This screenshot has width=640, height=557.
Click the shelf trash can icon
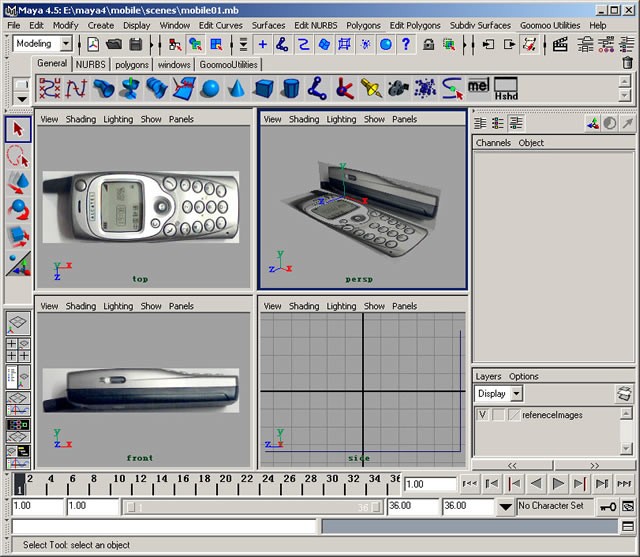627,63
